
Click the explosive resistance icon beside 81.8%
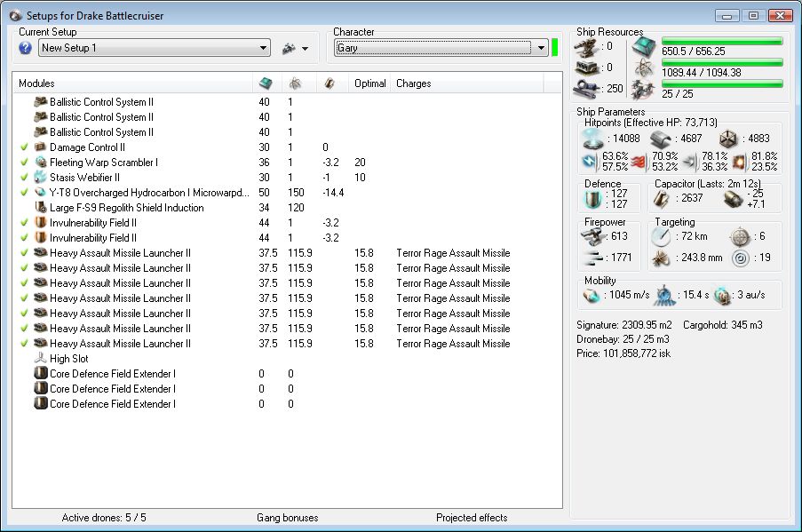click(x=739, y=162)
